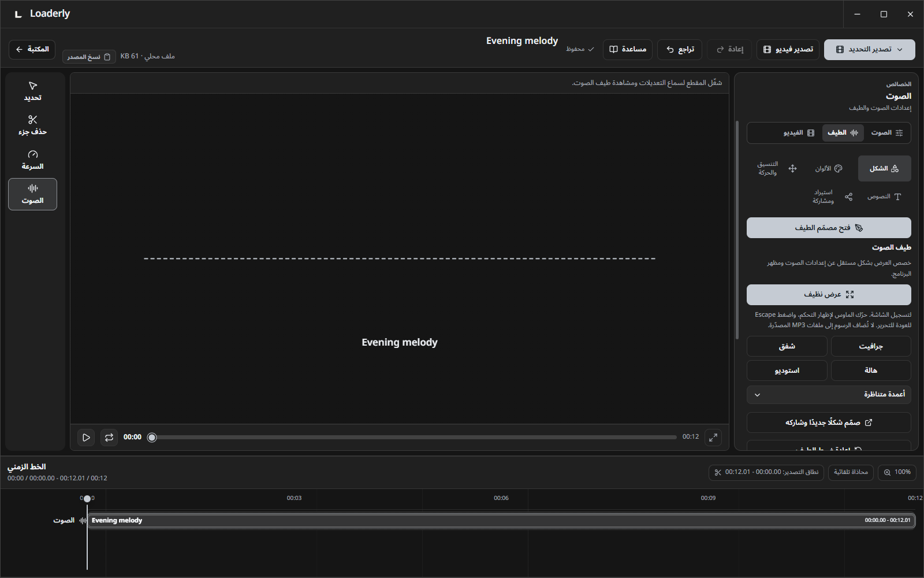Click the Loaderly logo icon
The image size is (924, 578).
[x=18, y=14]
